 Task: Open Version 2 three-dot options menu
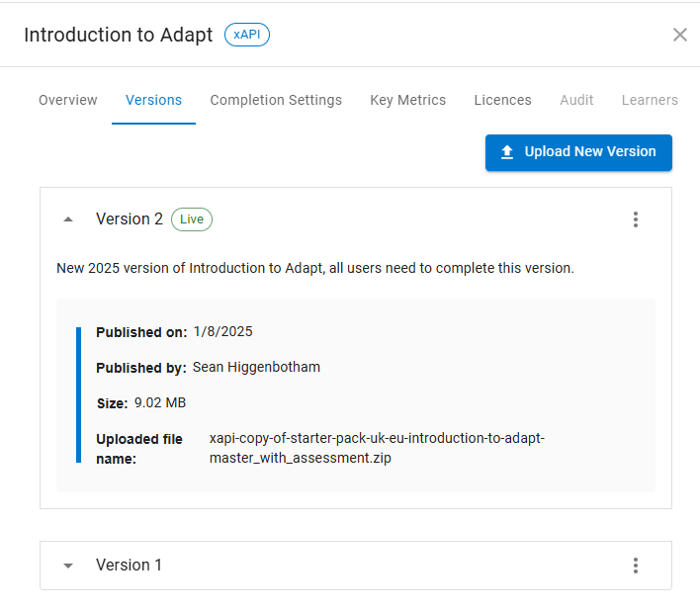[636, 219]
